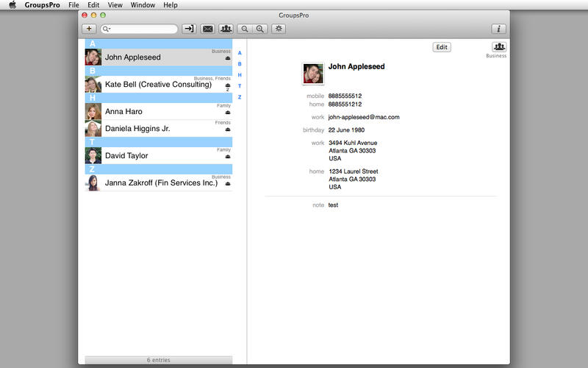Click John Appleseed's large detail photo

pyautogui.click(x=313, y=74)
